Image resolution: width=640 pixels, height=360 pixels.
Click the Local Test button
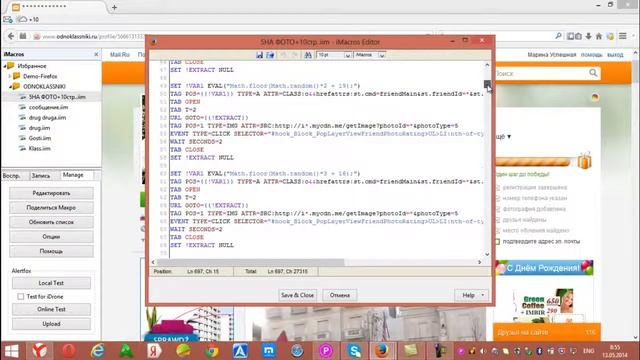51,283
